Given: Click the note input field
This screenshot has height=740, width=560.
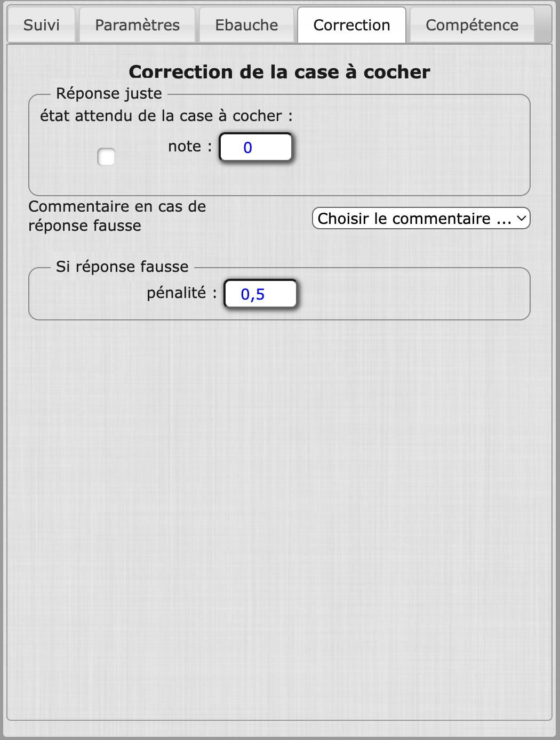Looking at the screenshot, I should point(256,147).
